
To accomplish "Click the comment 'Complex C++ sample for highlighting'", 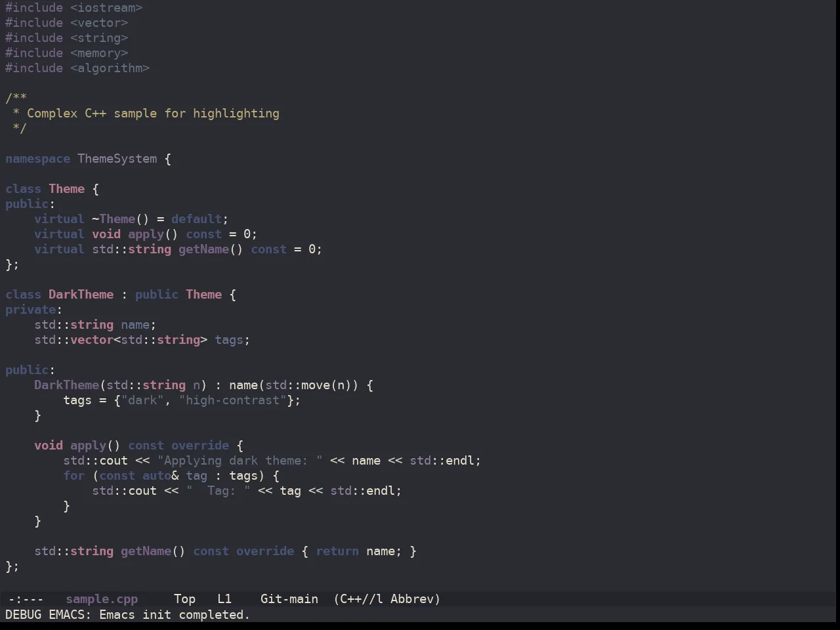I will pos(153,114).
